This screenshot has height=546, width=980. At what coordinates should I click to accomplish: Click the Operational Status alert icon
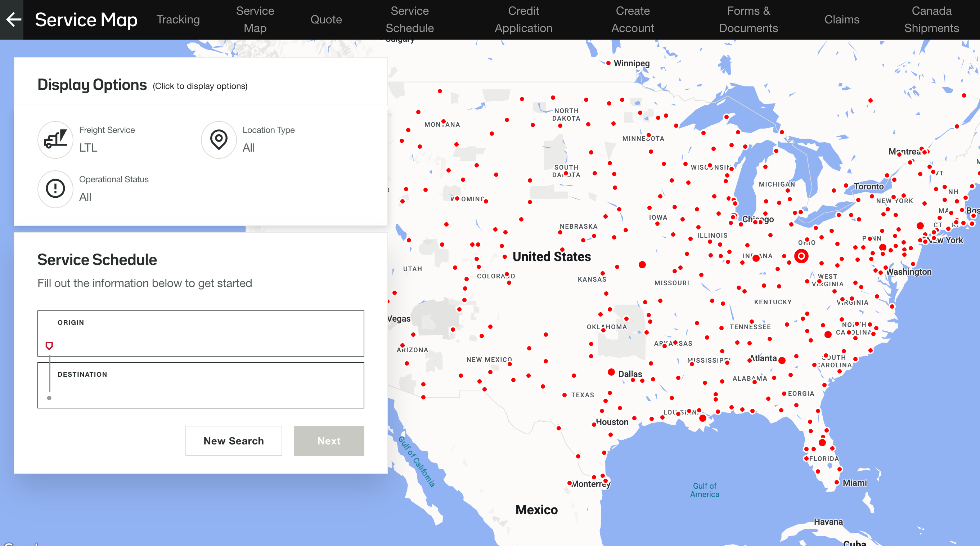pyautogui.click(x=55, y=189)
